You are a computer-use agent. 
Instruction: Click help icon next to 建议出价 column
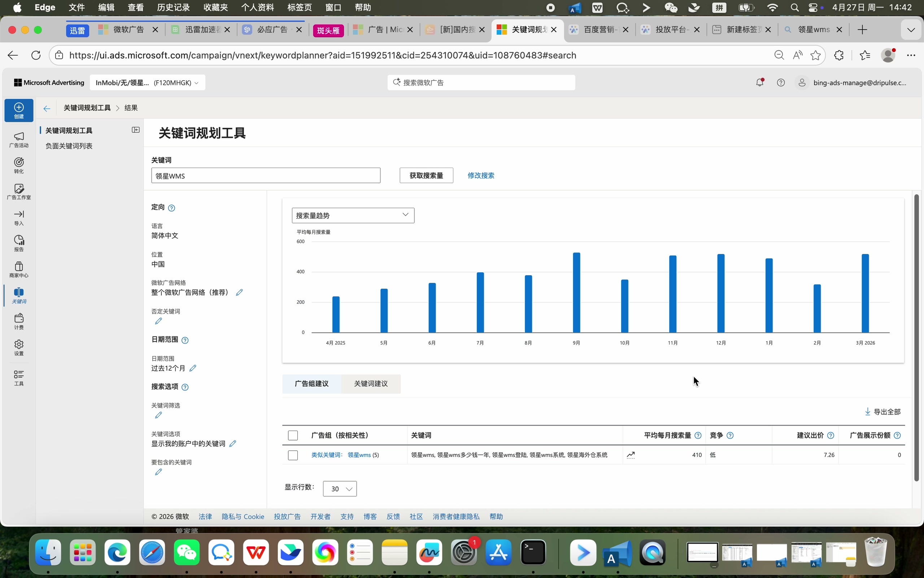[831, 435]
